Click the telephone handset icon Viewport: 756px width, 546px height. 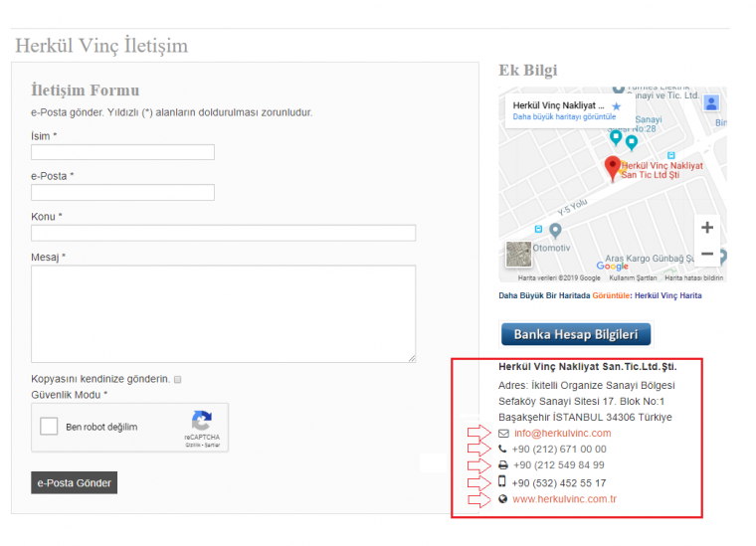coord(502,450)
